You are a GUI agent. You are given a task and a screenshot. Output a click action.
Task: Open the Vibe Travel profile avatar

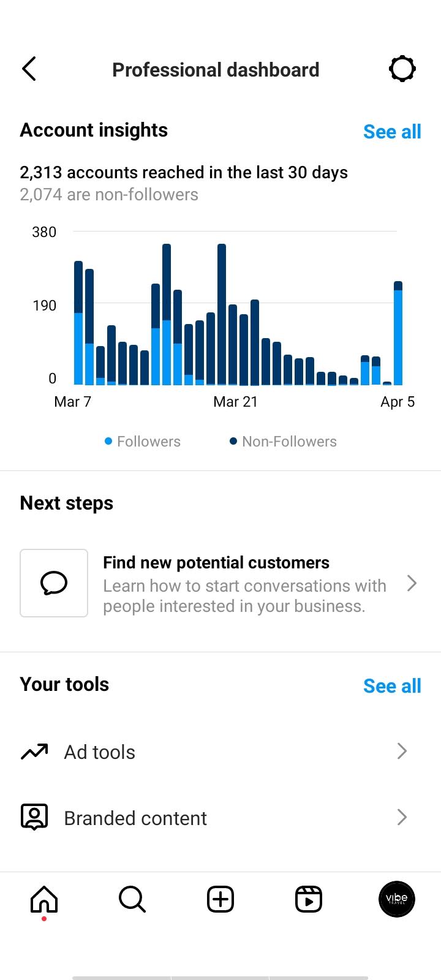[397, 899]
